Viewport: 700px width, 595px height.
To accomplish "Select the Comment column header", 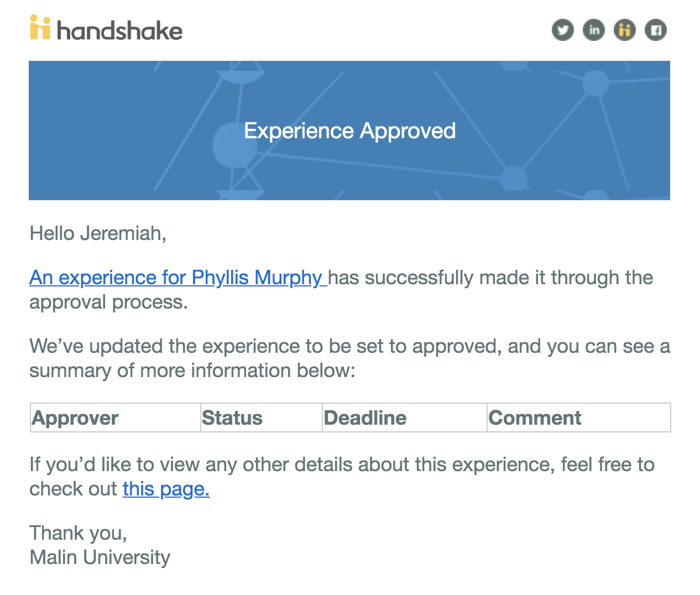I will click(x=578, y=418).
